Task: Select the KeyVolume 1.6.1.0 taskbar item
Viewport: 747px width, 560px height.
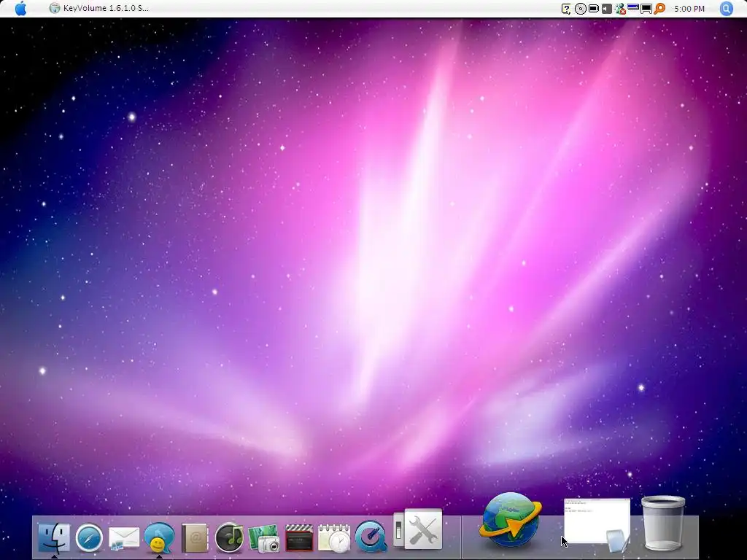Action: tap(99, 8)
